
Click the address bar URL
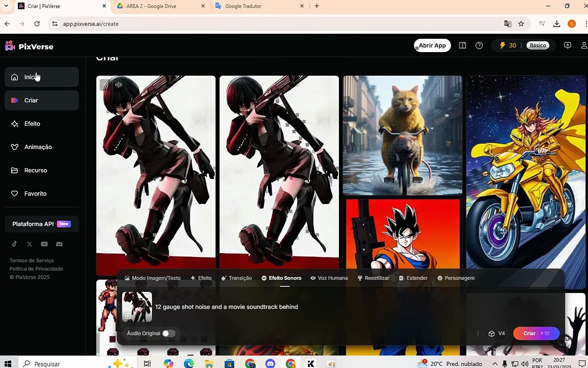(x=91, y=24)
